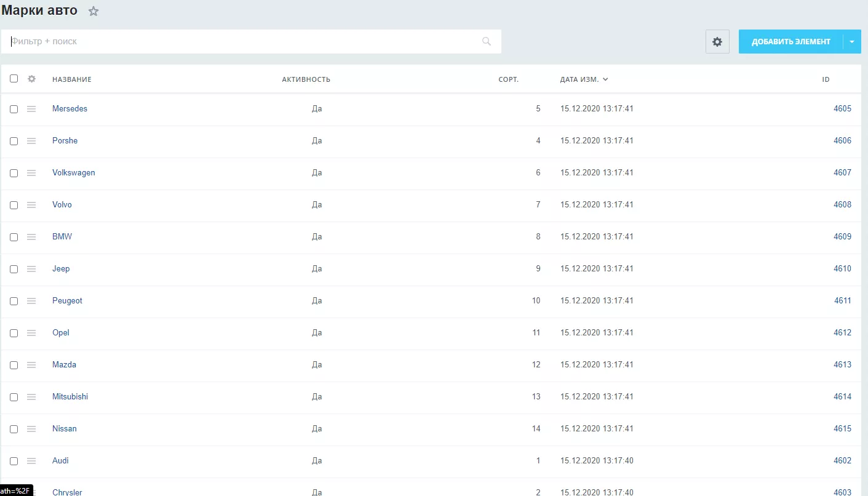Open row menu for Porshe
Screen dimensions: 868x496
[x=31, y=141]
